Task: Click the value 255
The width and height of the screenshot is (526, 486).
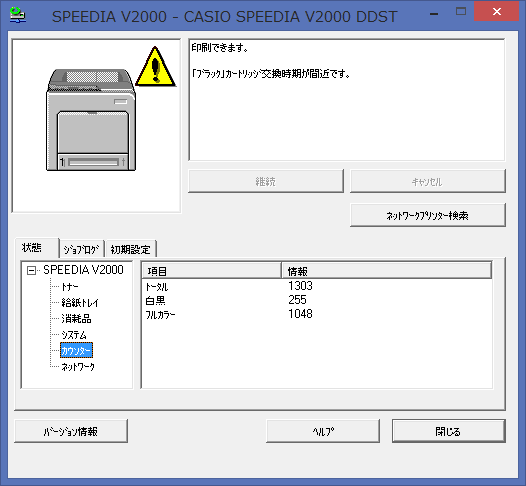Action: click(x=297, y=300)
